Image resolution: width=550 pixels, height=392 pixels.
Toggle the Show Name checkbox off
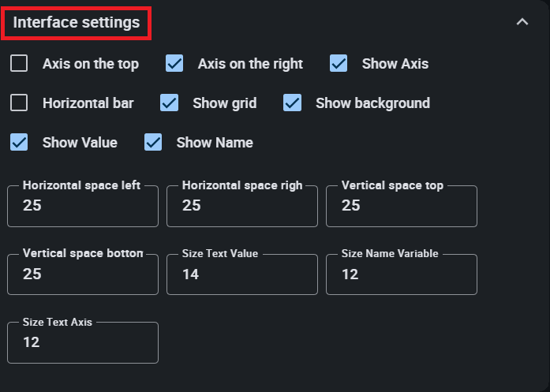[153, 143]
